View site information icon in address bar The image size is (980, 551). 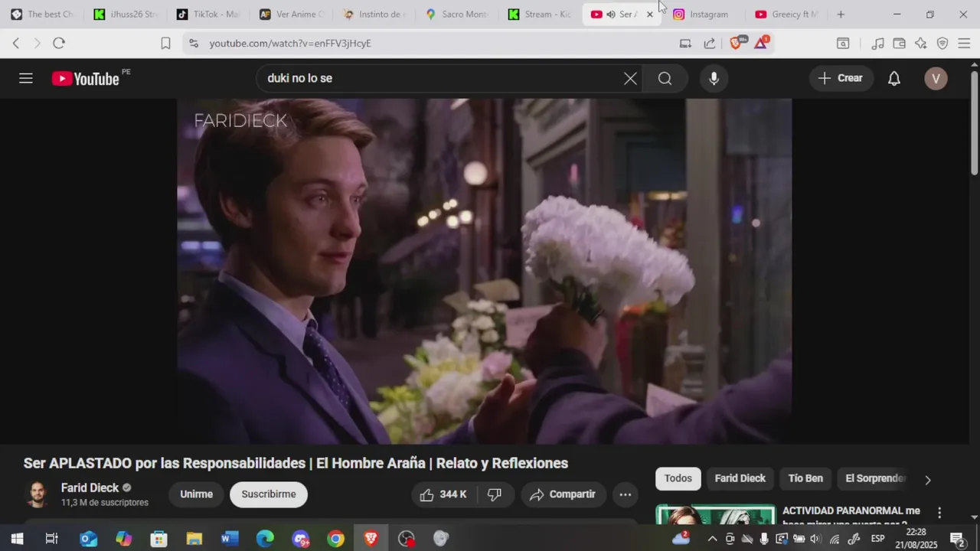pyautogui.click(x=193, y=44)
